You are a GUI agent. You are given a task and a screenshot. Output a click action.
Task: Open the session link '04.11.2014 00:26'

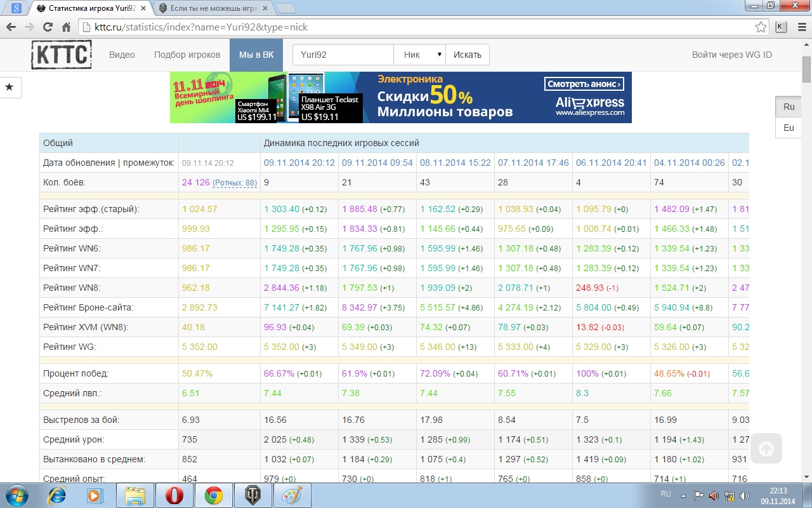(690, 163)
